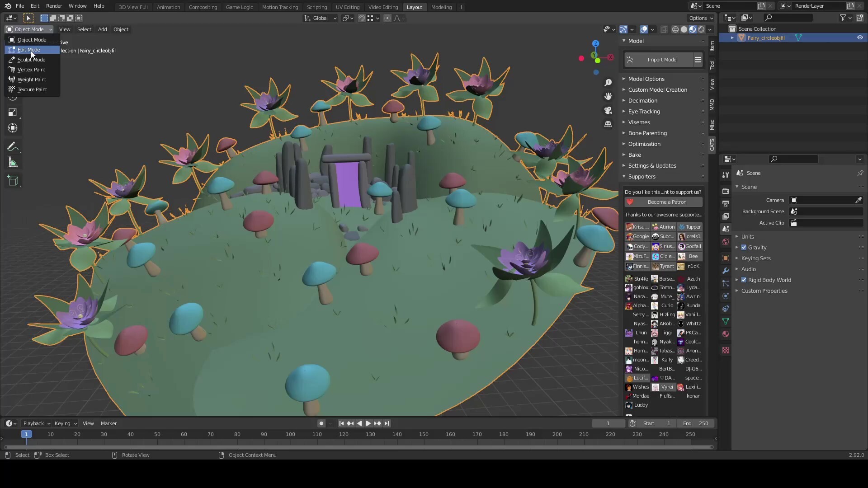Click the jump to end playback button

(x=387, y=423)
